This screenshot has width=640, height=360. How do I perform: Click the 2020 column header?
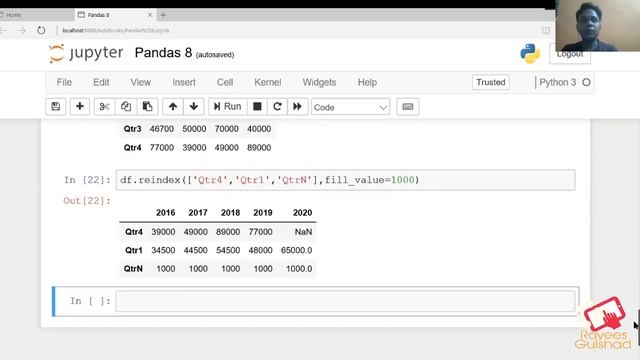pyautogui.click(x=302, y=213)
